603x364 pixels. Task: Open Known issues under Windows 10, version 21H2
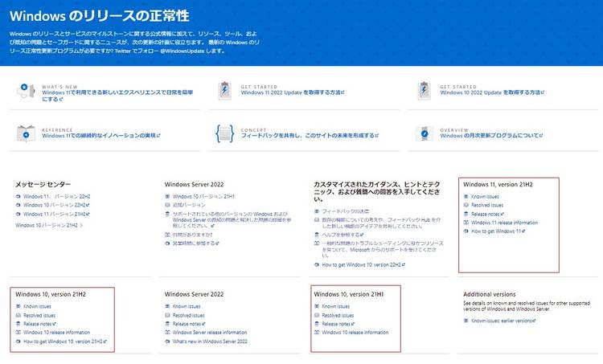coord(37,306)
